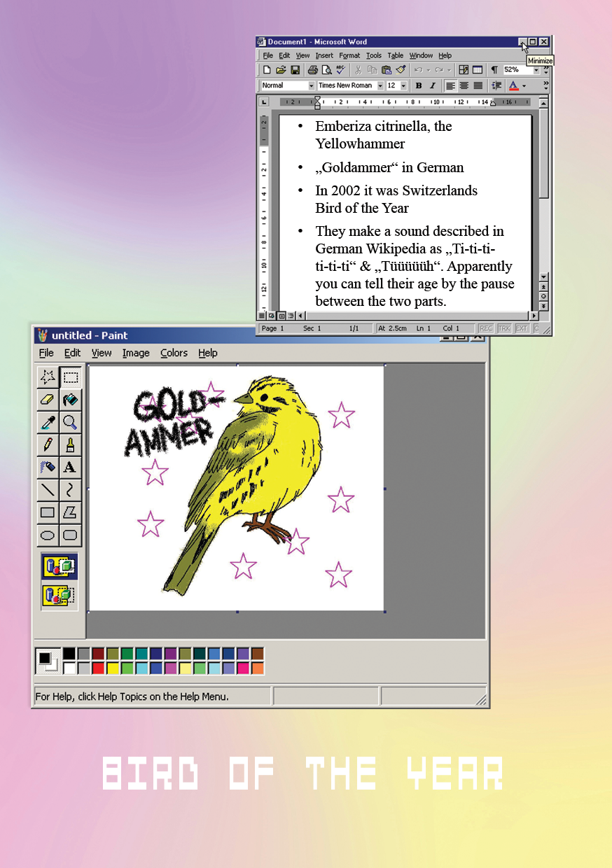Image resolution: width=612 pixels, height=868 pixels.
Task: Set Align Left in Word toolbar
Action: (450, 85)
